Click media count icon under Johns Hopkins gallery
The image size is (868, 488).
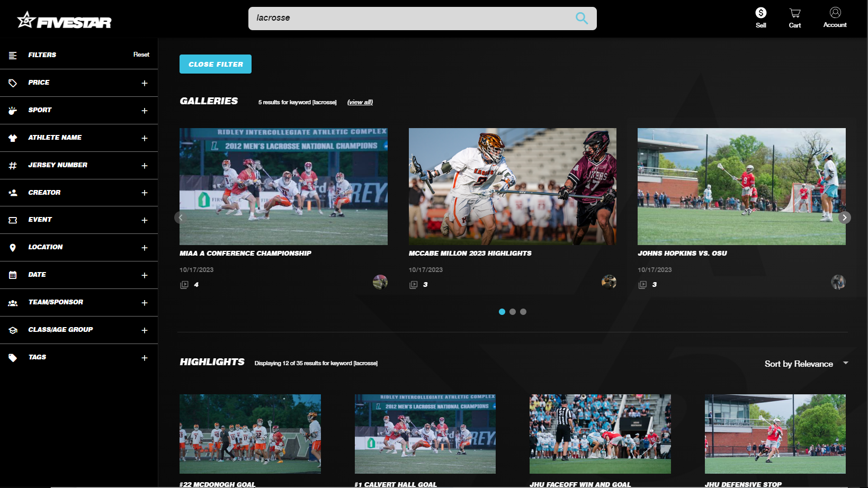coord(642,285)
